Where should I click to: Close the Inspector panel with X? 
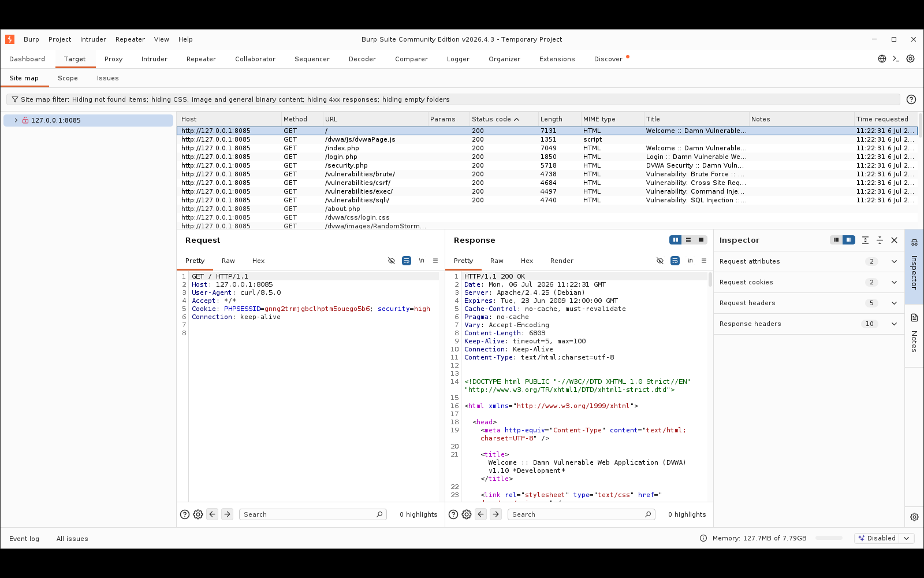click(894, 240)
